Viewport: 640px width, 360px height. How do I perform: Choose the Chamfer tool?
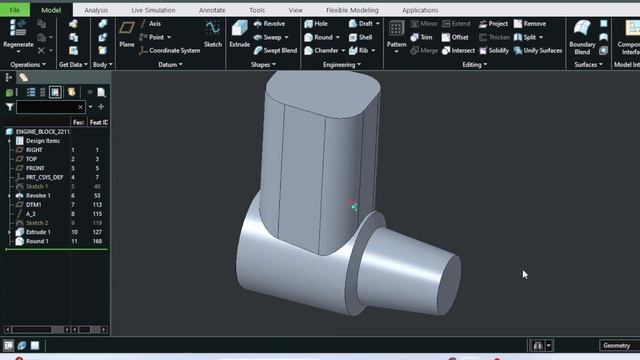pos(324,51)
